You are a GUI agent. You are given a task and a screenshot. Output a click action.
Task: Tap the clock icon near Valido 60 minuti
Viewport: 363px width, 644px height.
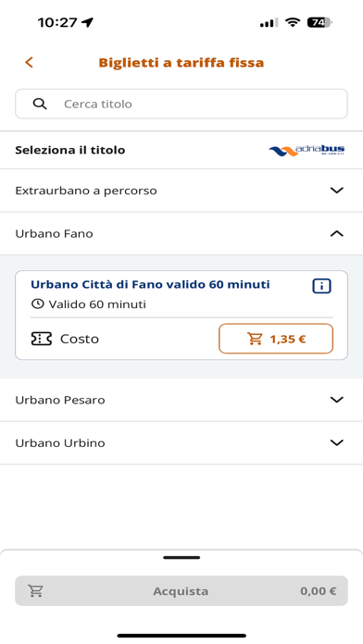point(37,303)
